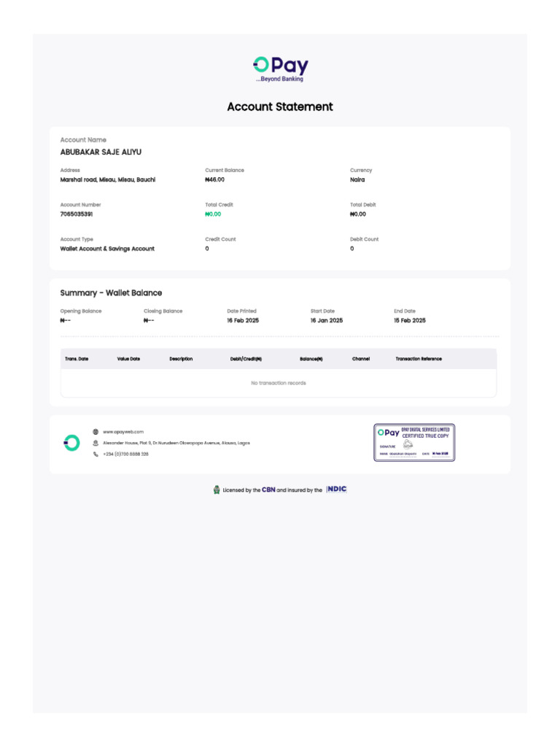Click the location pin icon beside address
This screenshot has width=560, height=747.
[96, 443]
